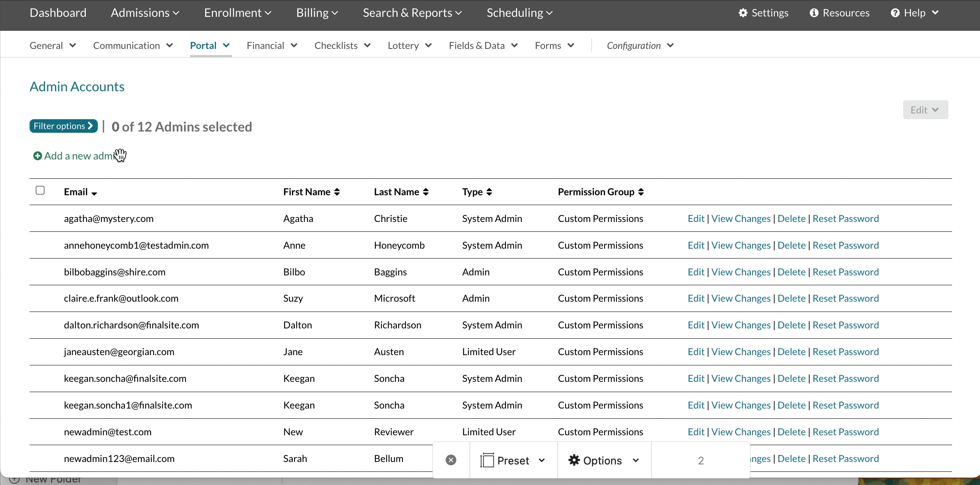Open the Admissions top menu
The width and height of the screenshot is (980, 485).
tap(145, 13)
